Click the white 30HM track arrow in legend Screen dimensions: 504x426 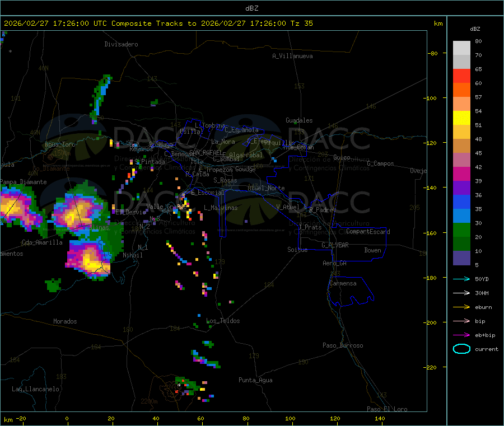point(461,293)
